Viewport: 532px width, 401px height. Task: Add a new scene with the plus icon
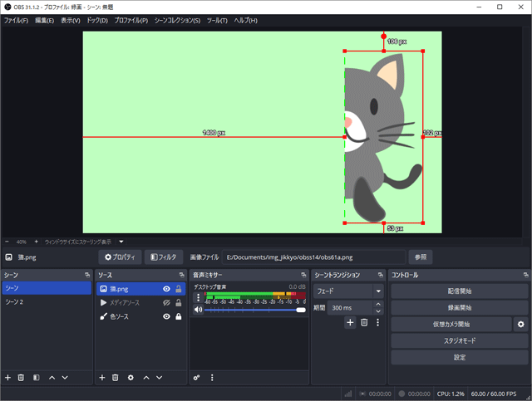click(7, 377)
